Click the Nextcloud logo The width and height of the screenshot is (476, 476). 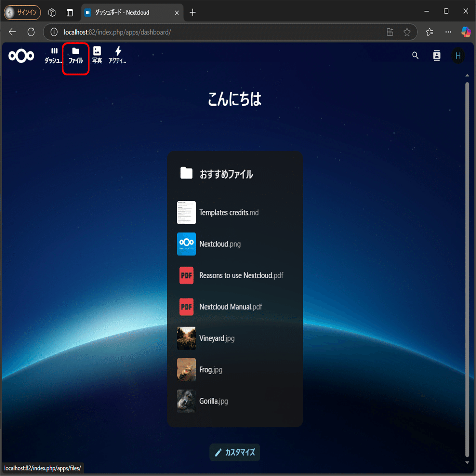tap(21, 56)
